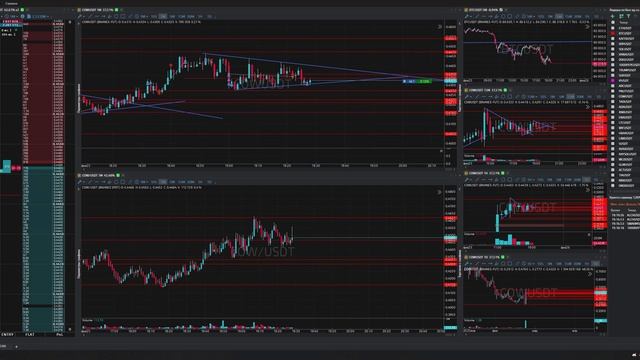The image size is (640, 360).
Task: Expand the double-arrow toggle in COWUSDT 15M chart
Action: 588,107
